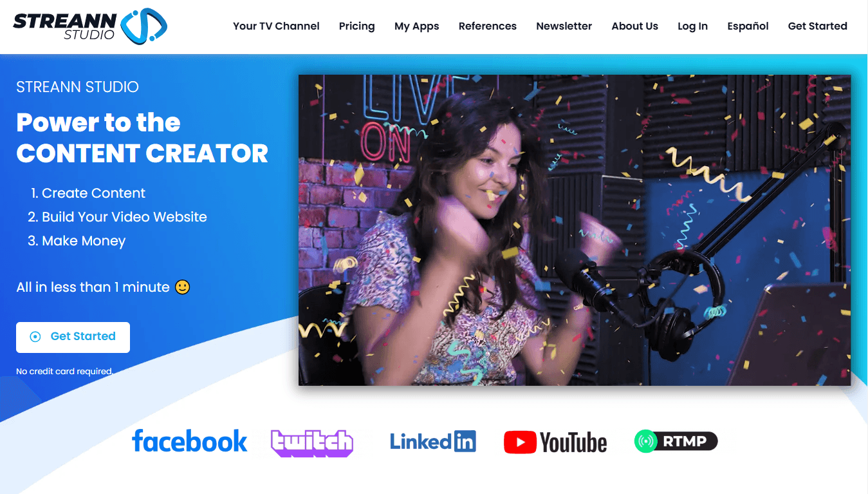Click the smiley emoji next to 1 minute
Viewport: 868px width, 494px height.
tap(182, 287)
